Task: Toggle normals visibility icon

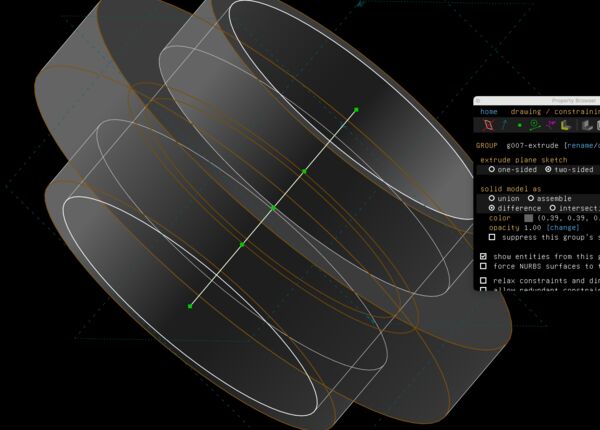Action: pos(504,125)
